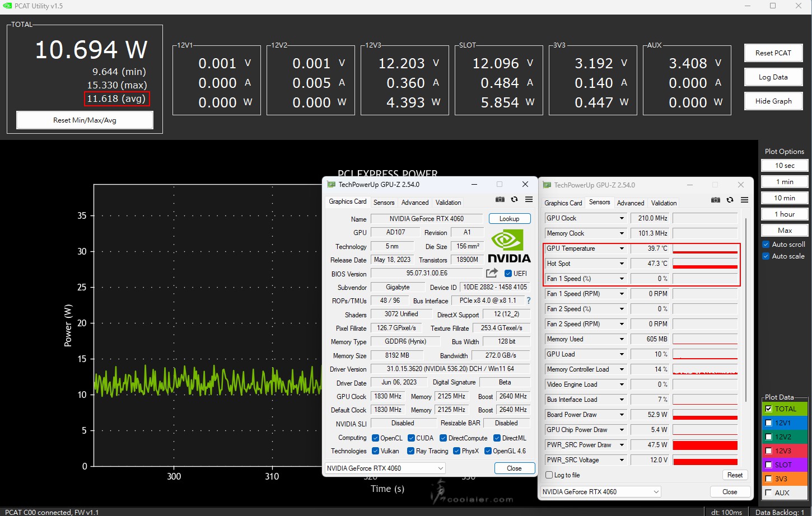Image resolution: width=812 pixels, height=516 pixels.
Task: Set plot range to 1 hour
Action: tap(785, 214)
